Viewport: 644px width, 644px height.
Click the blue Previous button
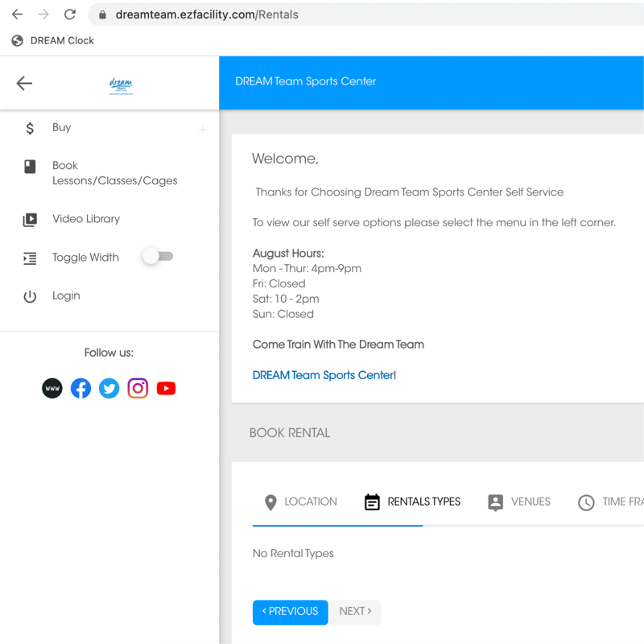pyautogui.click(x=290, y=612)
